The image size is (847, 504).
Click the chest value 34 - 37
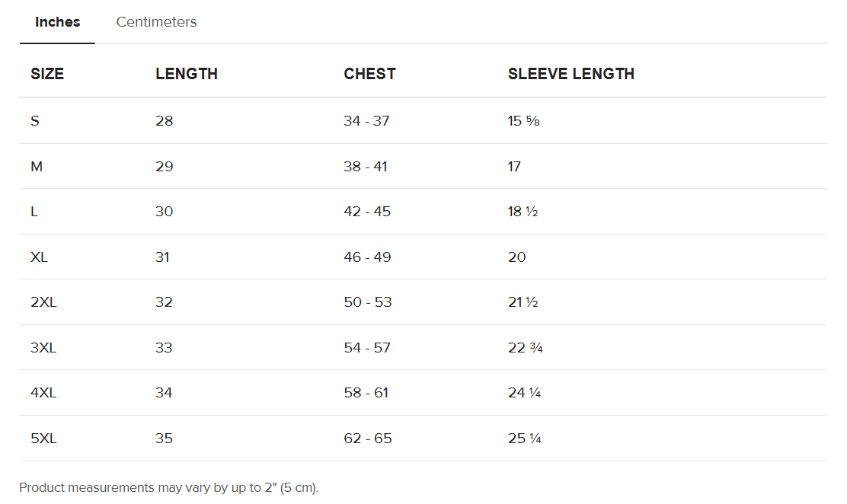pyautogui.click(x=366, y=120)
